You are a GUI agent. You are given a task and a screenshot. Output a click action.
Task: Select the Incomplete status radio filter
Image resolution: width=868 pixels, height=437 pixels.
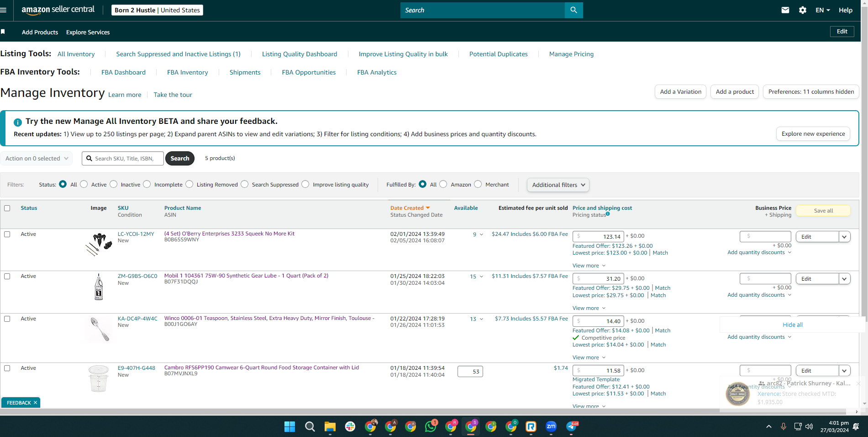tap(147, 184)
